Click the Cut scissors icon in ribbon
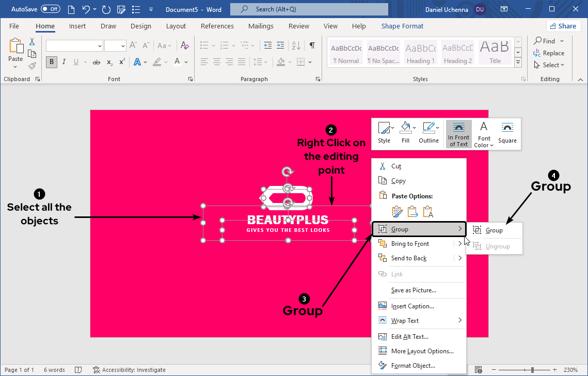This screenshot has height=376, width=588. click(32, 42)
